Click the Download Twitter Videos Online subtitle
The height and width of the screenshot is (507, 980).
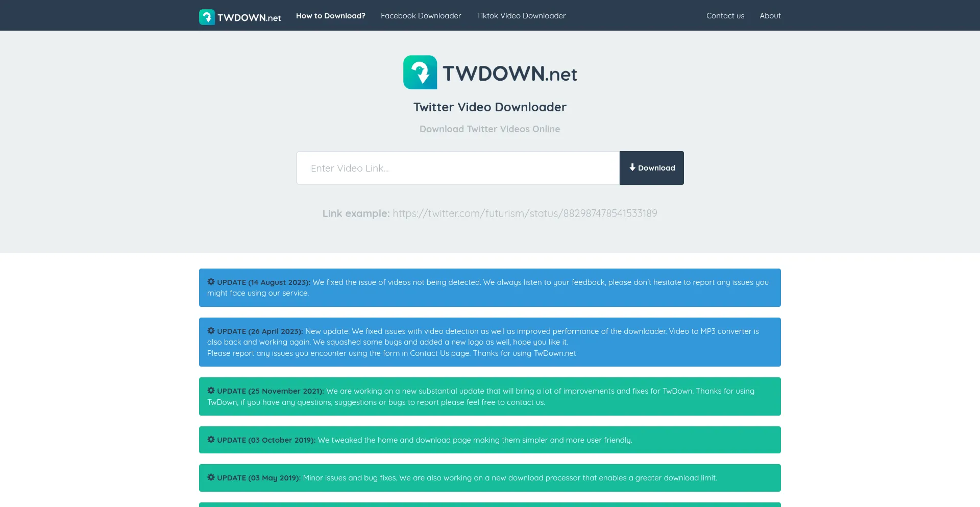[490, 129]
